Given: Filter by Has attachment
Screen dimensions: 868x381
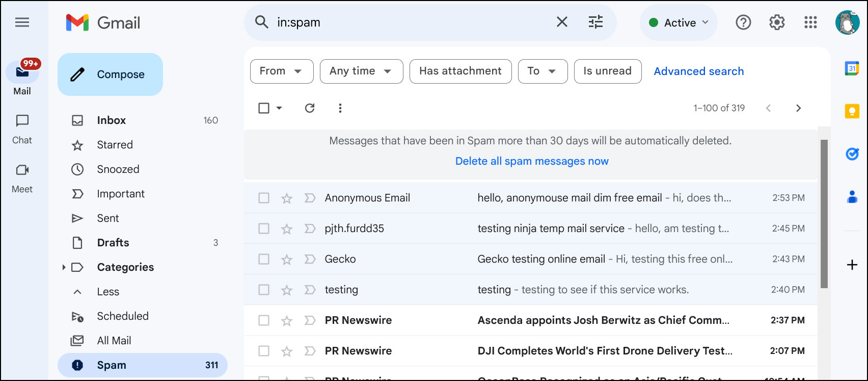Looking at the screenshot, I should coord(460,71).
